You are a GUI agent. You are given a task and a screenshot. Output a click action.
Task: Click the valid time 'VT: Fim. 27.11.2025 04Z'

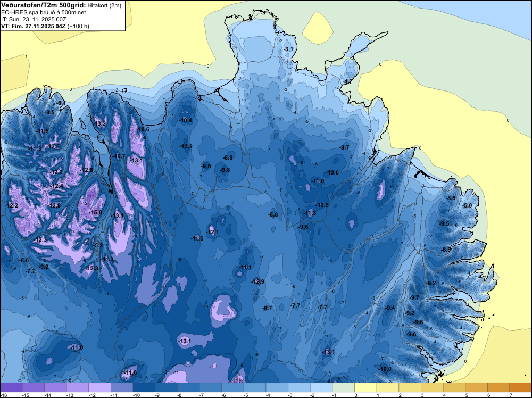point(33,26)
